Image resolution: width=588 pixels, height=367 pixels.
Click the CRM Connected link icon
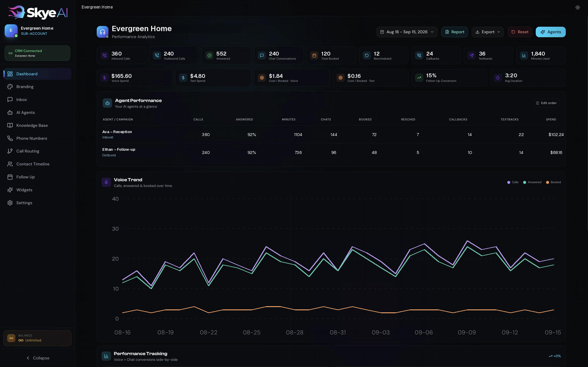[10, 53]
